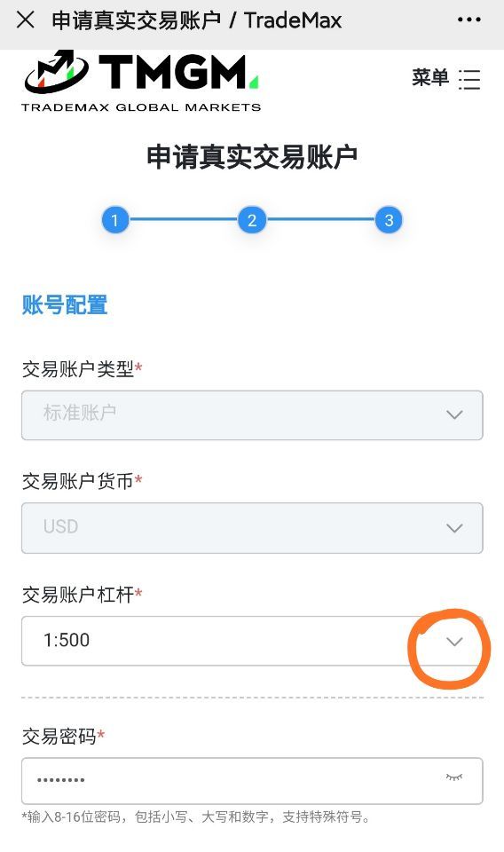Go to step 3 circle

point(389,220)
